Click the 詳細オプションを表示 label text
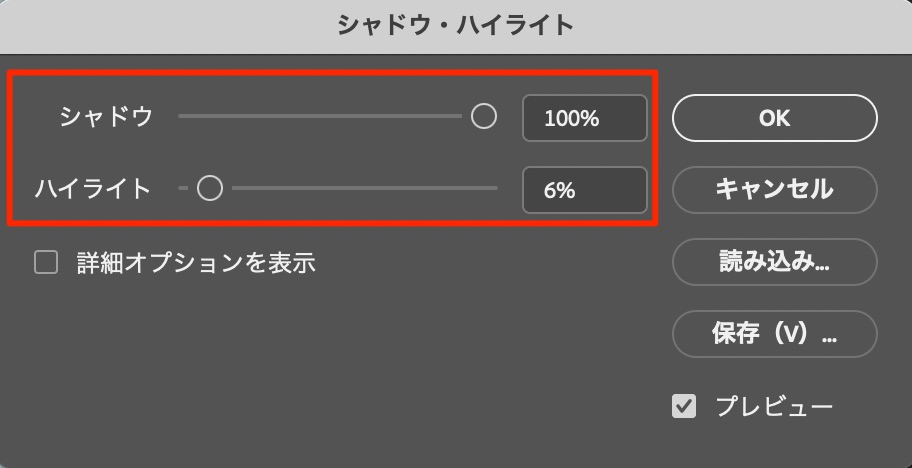Screen dimensions: 912x468 [196, 263]
